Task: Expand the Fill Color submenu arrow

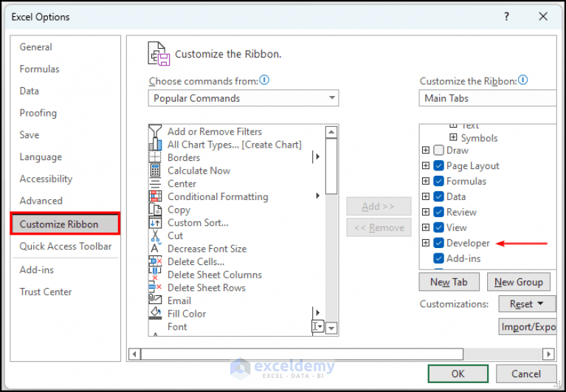Action: point(317,312)
